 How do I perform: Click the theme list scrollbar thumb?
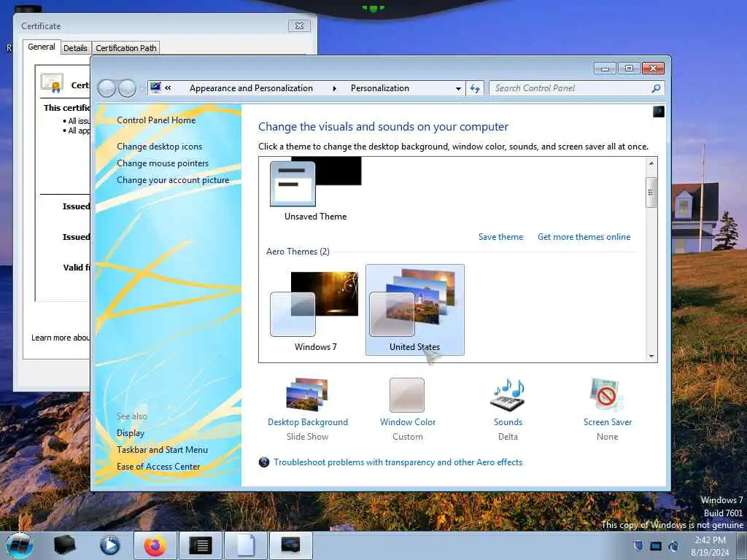(651, 192)
